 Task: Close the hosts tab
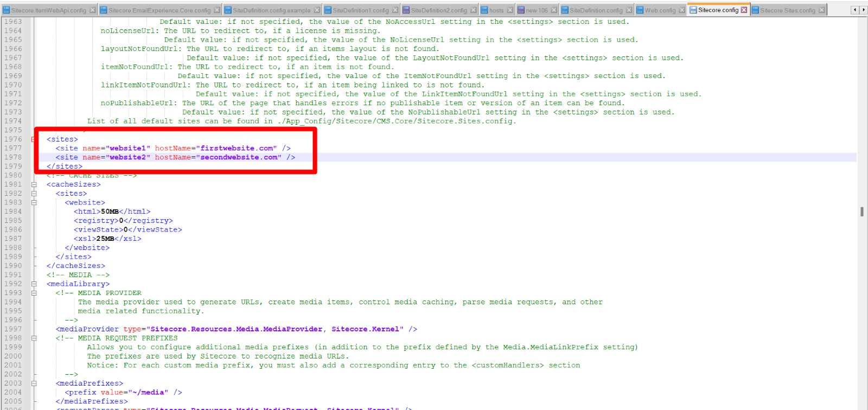[510, 10]
